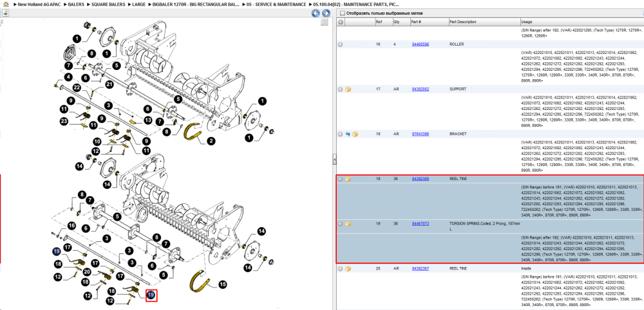Select callout 10 on the diagram
The height and width of the screenshot is (310, 644).
[x=97, y=142]
